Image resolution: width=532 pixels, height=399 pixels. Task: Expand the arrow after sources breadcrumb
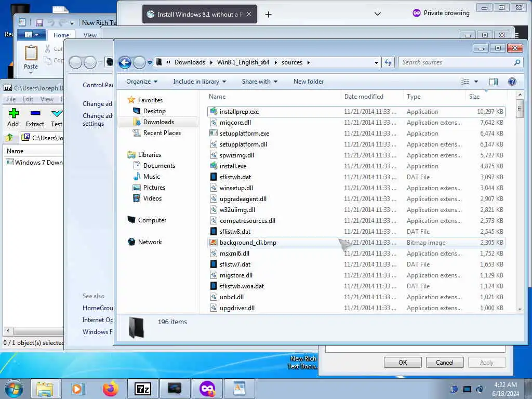pyautogui.click(x=309, y=62)
